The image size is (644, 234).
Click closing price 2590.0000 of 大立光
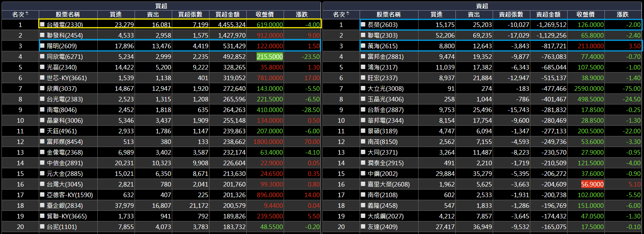(x=589, y=89)
